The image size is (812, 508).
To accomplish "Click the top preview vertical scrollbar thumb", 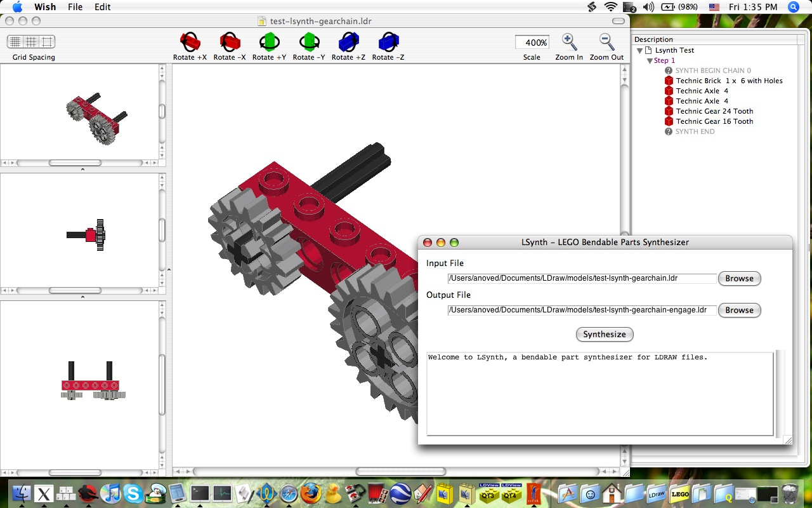I will (x=162, y=111).
